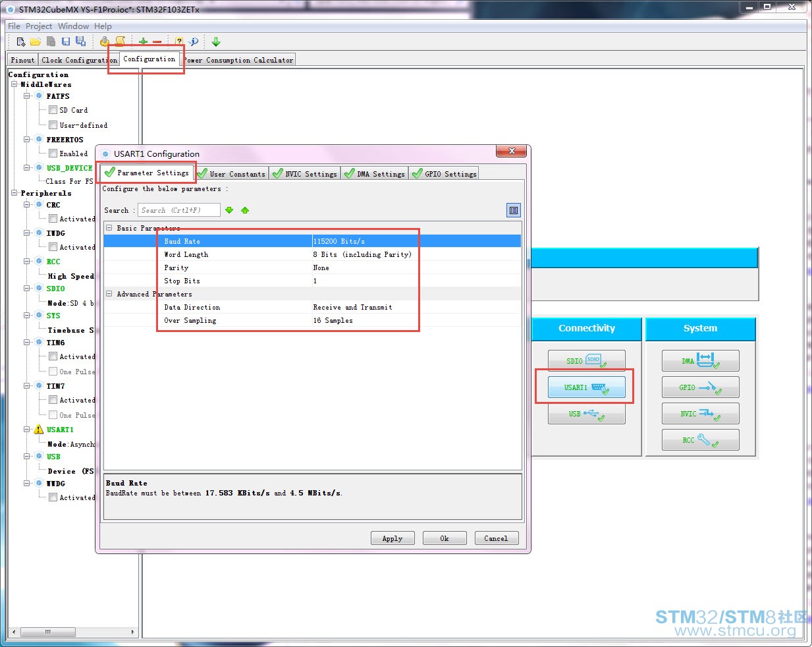Switch to the Pinout tab
Image resolution: width=812 pixels, height=647 pixels.
[x=22, y=60]
